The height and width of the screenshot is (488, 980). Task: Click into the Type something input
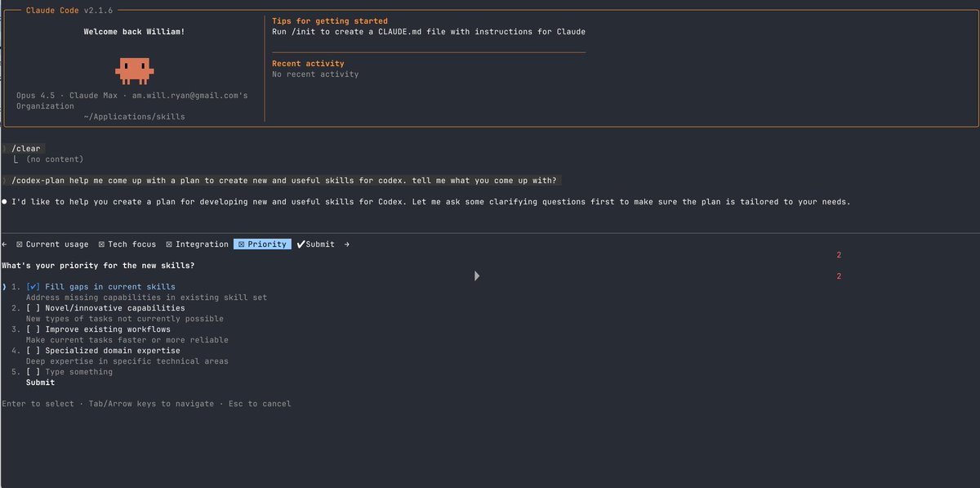pos(79,372)
